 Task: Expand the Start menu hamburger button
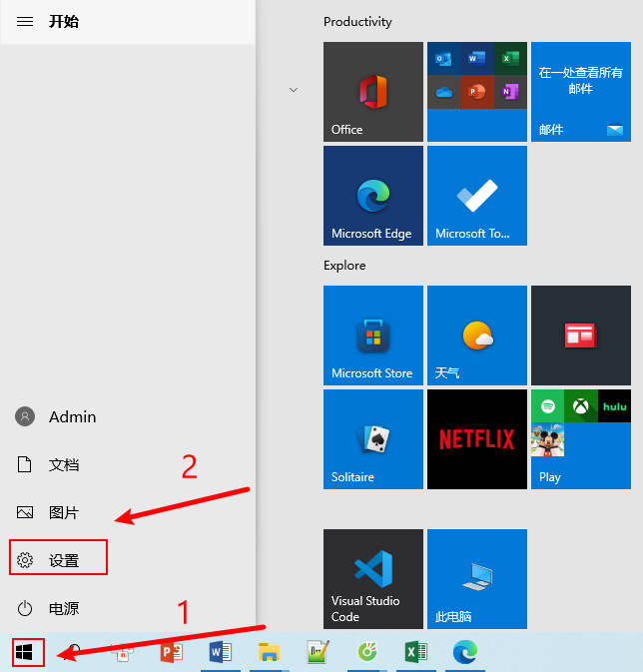pos(26,21)
